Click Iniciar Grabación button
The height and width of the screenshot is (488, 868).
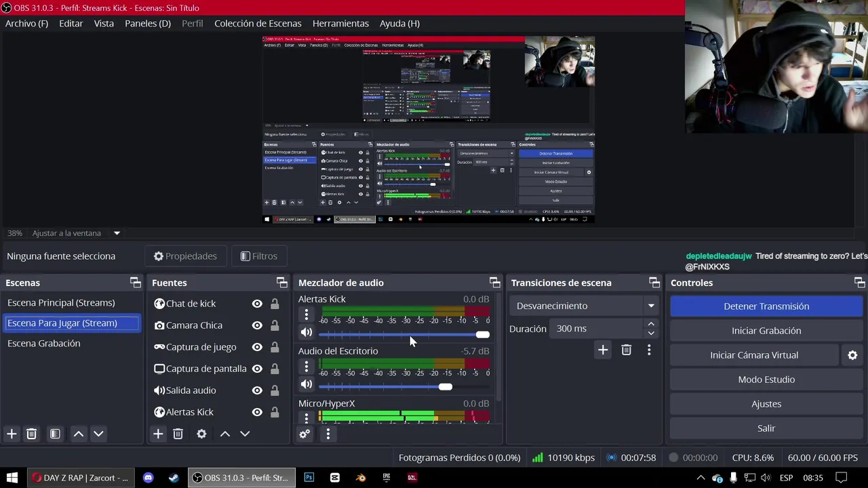pyautogui.click(x=766, y=331)
